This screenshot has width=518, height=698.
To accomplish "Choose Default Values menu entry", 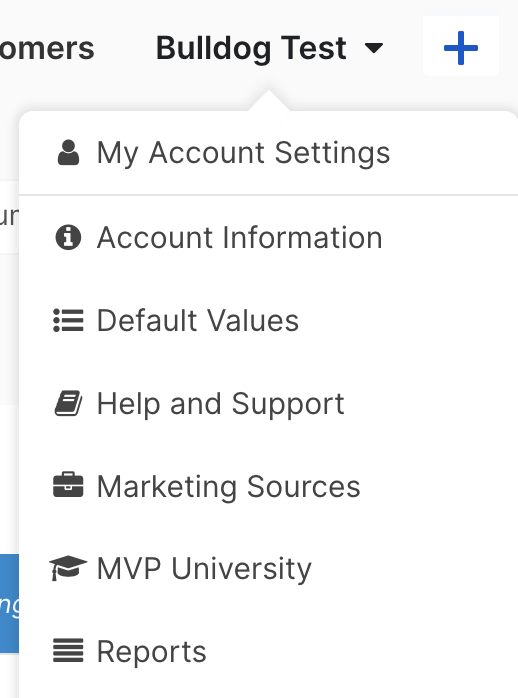I will 268,321.
